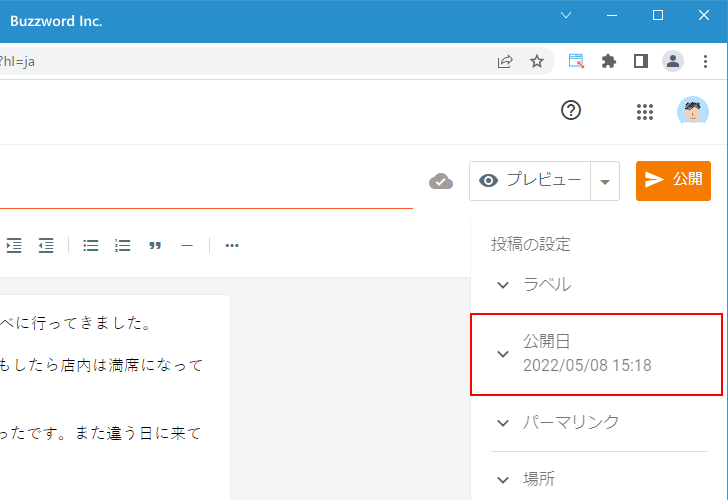Image resolution: width=728 pixels, height=500 pixels.
Task: Insert a numbered list
Action: click(x=123, y=246)
